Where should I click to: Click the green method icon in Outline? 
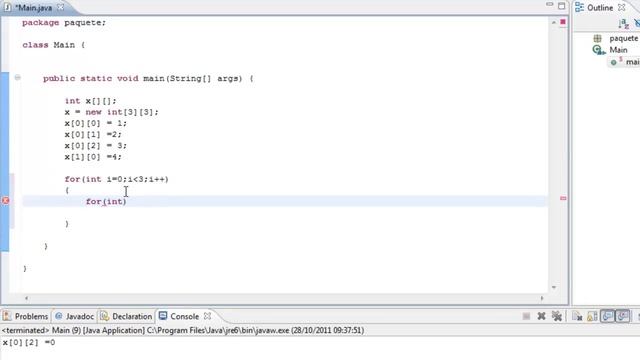tap(613, 62)
